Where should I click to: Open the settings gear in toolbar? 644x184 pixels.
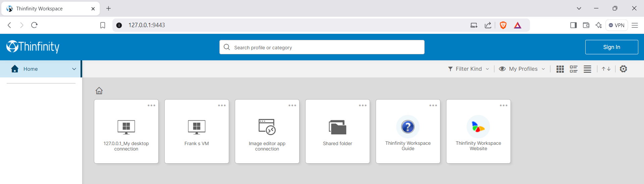(623, 69)
